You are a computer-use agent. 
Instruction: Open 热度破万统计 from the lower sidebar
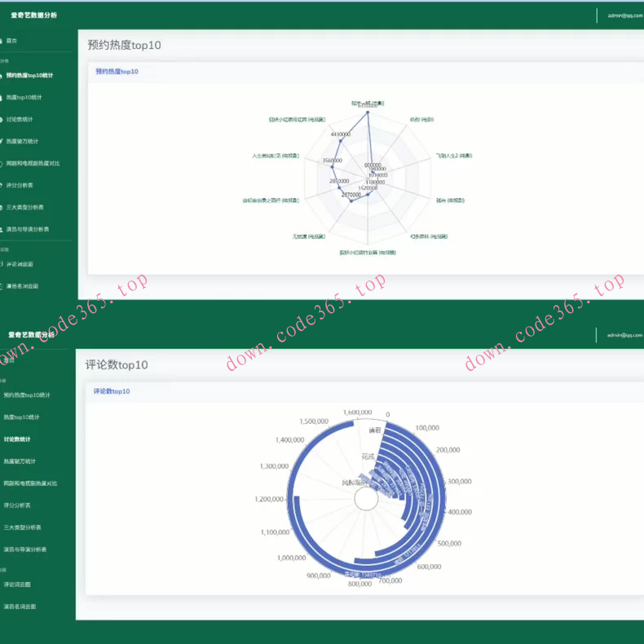[20, 461]
